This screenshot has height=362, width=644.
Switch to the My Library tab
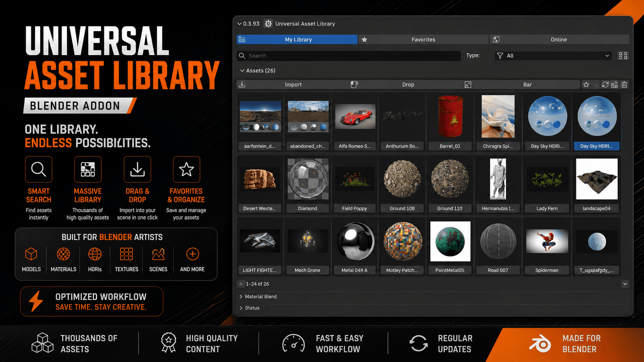tap(297, 40)
